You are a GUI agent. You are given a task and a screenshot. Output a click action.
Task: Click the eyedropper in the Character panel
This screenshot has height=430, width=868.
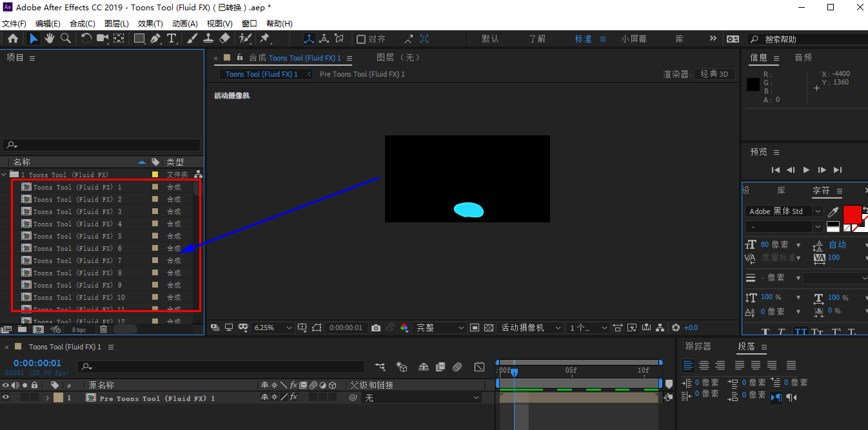(x=833, y=211)
